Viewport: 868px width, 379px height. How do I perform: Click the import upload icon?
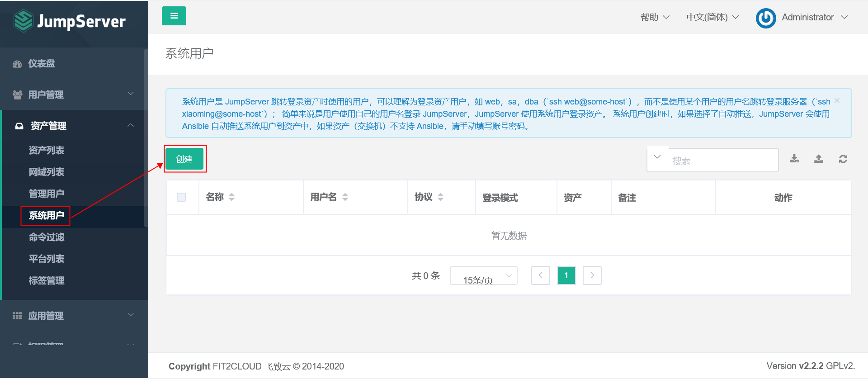tap(819, 159)
